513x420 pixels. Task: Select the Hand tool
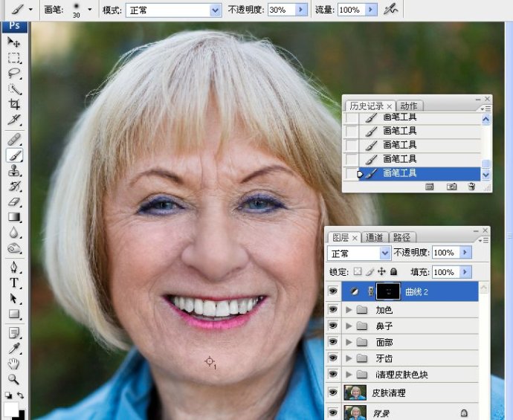pyautogui.click(x=13, y=364)
